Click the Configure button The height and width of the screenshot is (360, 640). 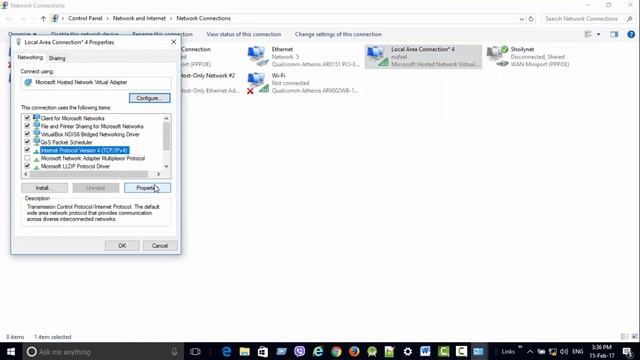coord(150,98)
